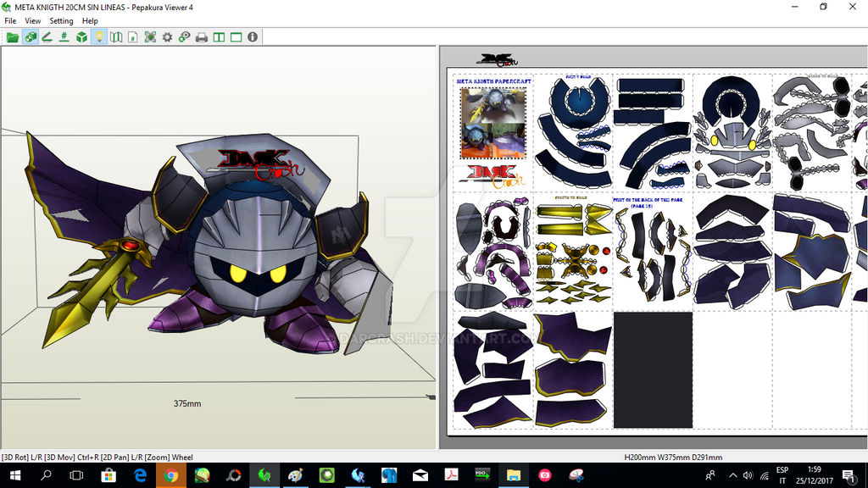The height and width of the screenshot is (488, 868).
Task: Open Microsoft Store from taskbar
Action: (x=108, y=475)
